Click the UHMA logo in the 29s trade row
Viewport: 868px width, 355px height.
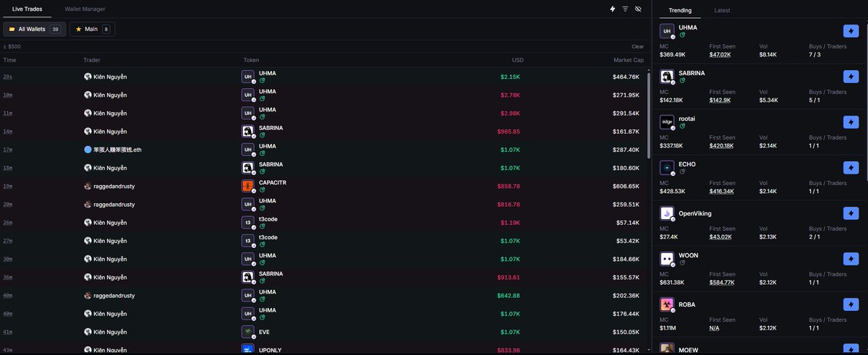[247, 77]
